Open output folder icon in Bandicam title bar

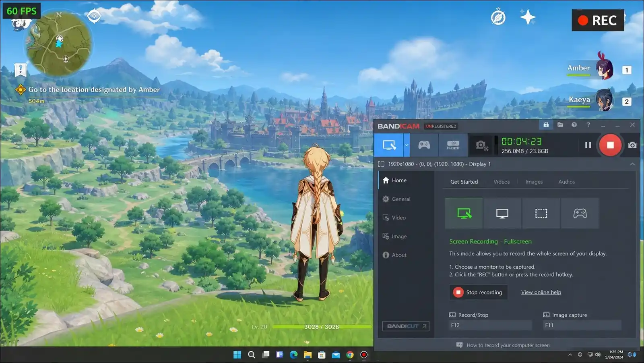coord(560,125)
